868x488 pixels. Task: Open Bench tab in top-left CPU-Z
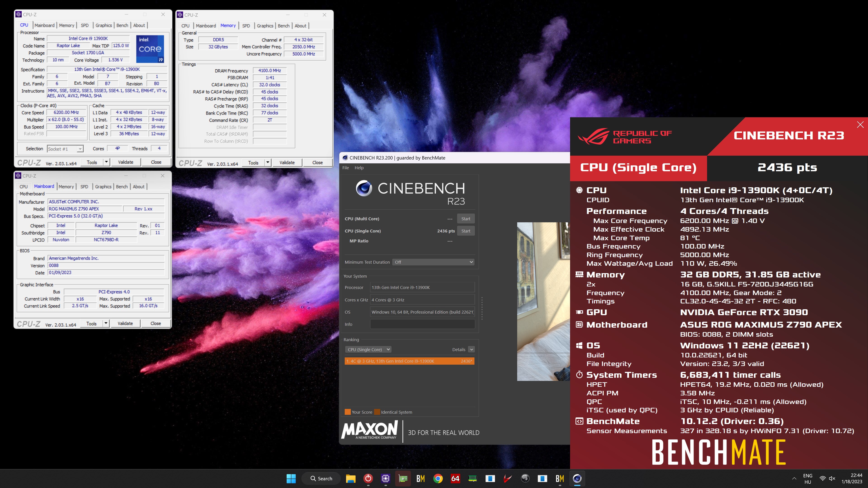(x=122, y=25)
